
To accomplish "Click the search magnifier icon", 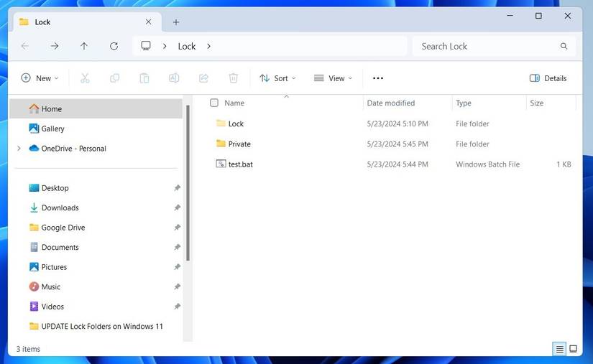I will pyautogui.click(x=564, y=46).
